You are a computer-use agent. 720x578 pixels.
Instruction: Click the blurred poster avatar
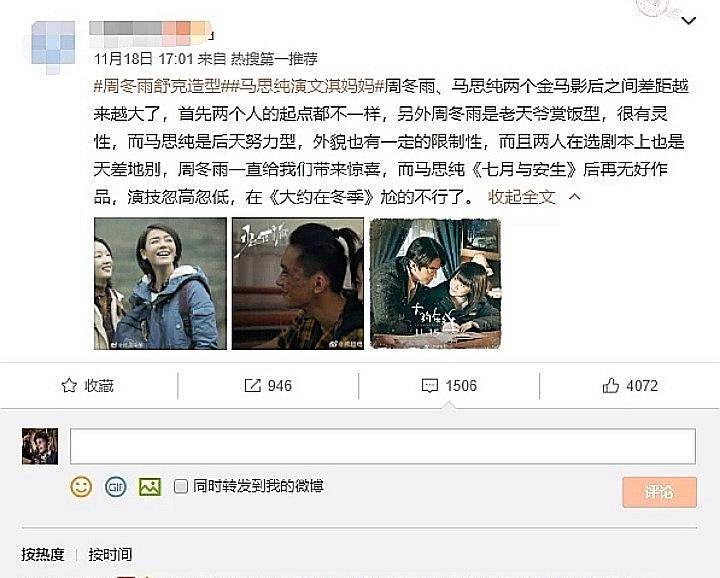pos(53,45)
